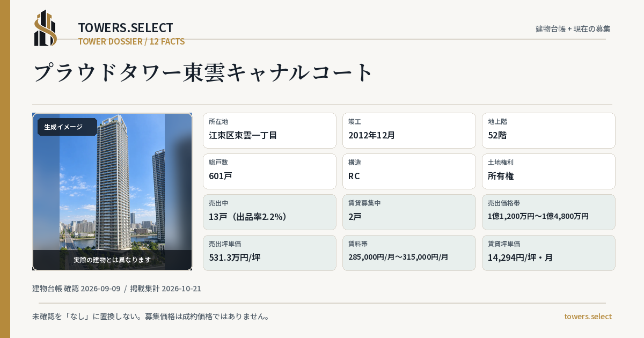Click the caption 実際の建物とは異なります
The height and width of the screenshot is (338, 644).
point(112,260)
